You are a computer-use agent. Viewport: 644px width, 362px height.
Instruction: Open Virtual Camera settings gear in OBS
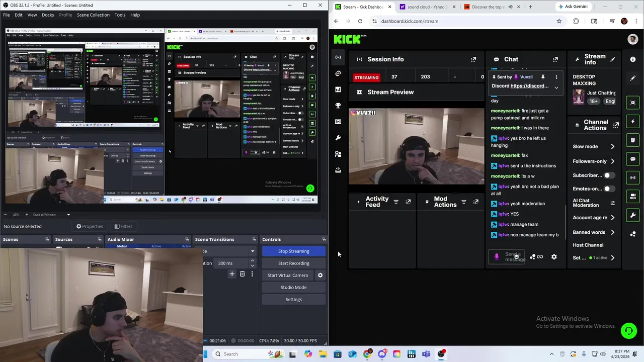(x=320, y=276)
